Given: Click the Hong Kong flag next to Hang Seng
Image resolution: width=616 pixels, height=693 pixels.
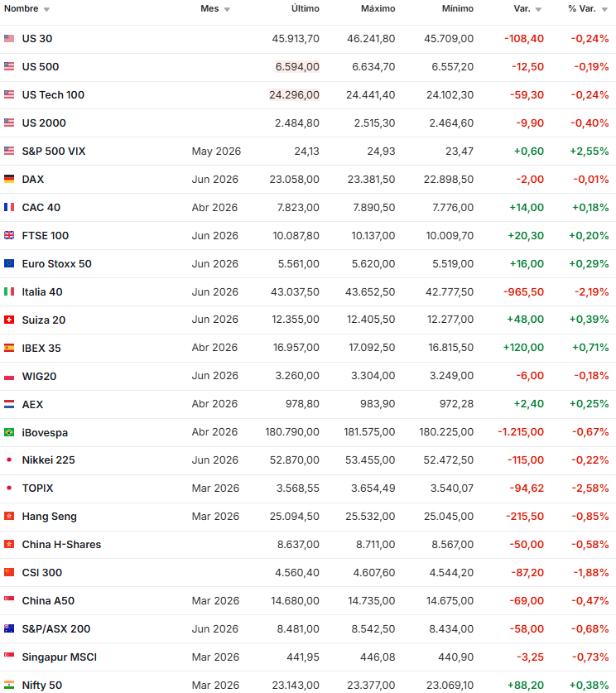Looking at the screenshot, I should coord(10,516).
